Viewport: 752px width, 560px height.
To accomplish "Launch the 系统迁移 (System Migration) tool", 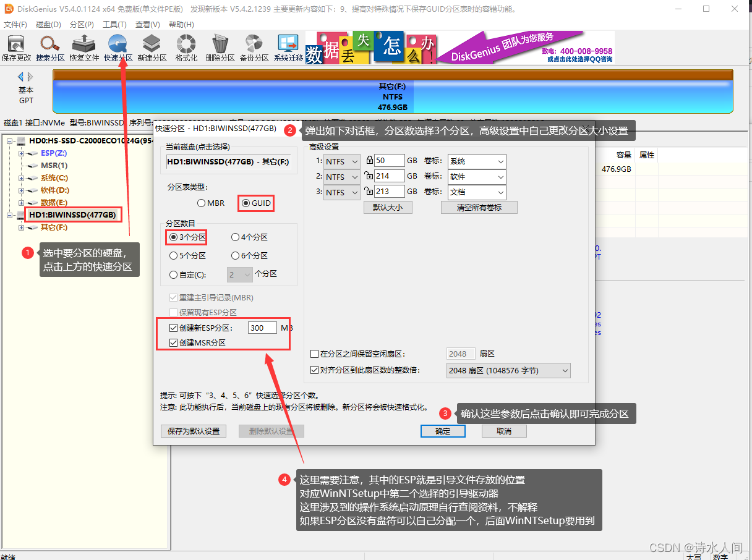I will tap(288, 48).
